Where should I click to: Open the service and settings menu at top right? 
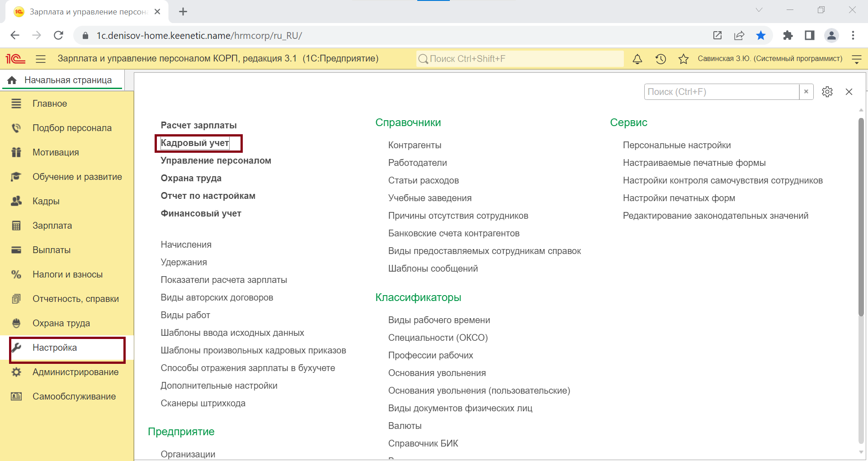coord(857,59)
